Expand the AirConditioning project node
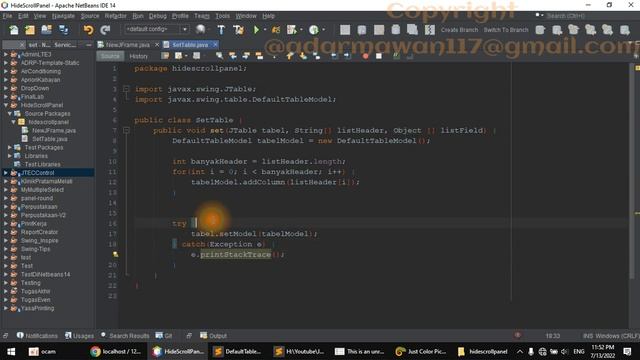The image size is (640, 360). pos(6,71)
